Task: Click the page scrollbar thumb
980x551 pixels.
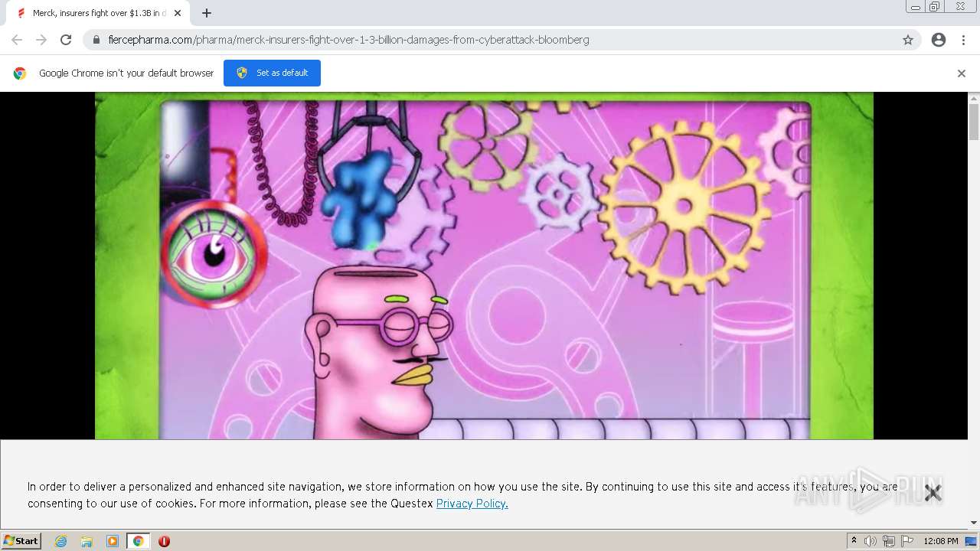Action: [x=974, y=122]
